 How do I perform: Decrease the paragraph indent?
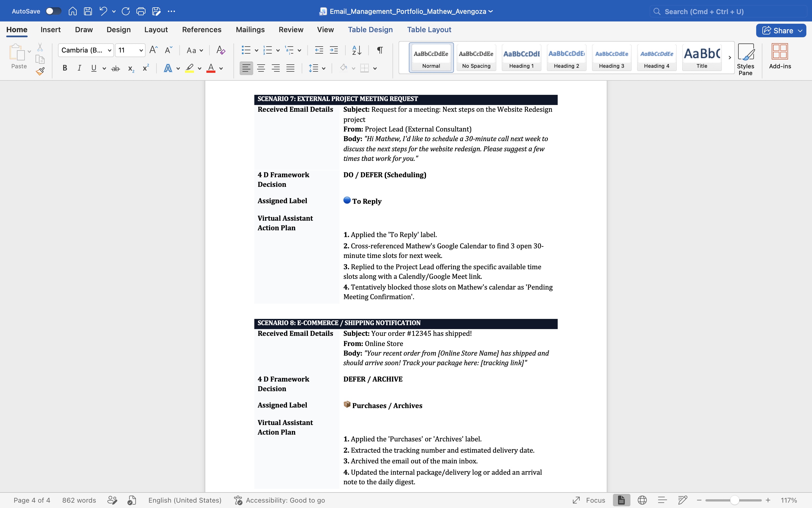(x=319, y=50)
